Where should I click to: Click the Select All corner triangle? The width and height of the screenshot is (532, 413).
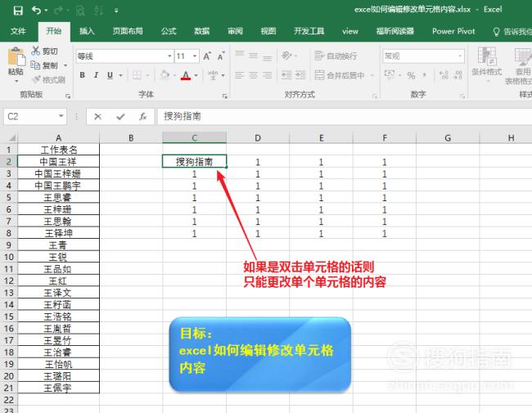(x=12, y=137)
